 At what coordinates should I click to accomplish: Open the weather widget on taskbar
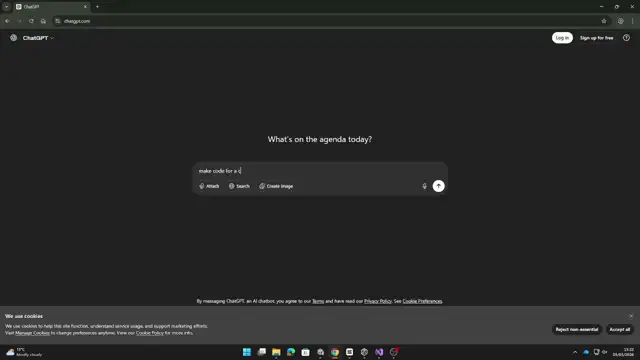[24, 352]
